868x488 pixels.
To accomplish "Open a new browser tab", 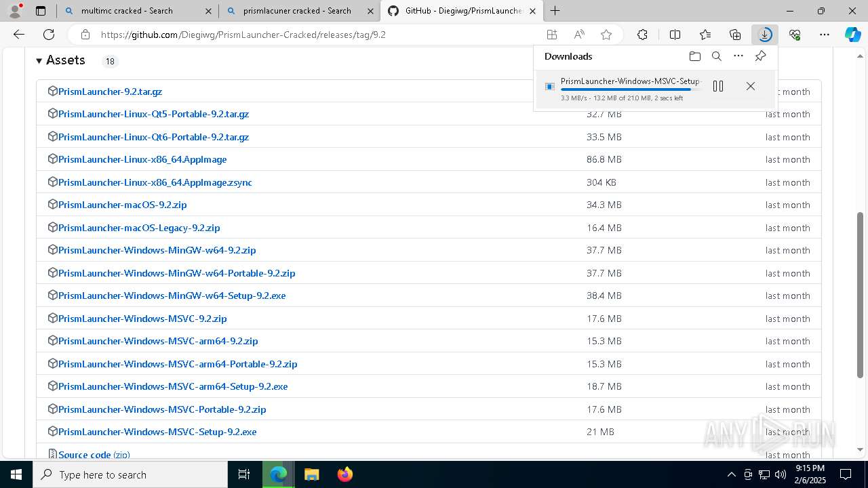I will coord(555,11).
